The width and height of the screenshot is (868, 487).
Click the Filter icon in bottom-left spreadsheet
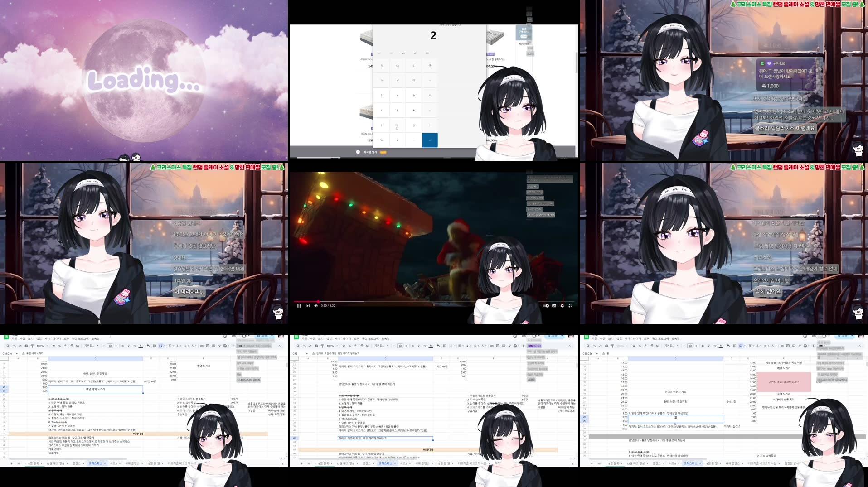(x=219, y=346)
